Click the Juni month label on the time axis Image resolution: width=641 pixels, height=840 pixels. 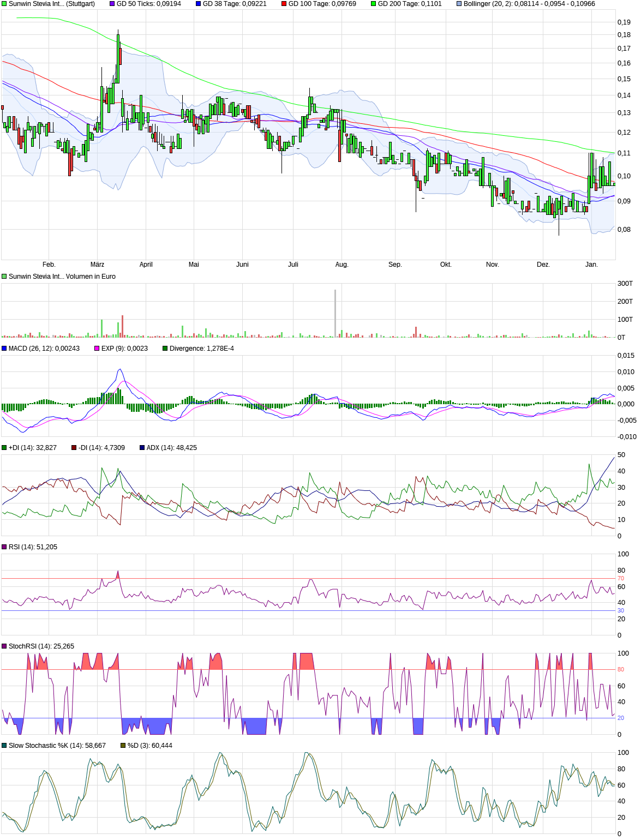[x=242, y=265]
